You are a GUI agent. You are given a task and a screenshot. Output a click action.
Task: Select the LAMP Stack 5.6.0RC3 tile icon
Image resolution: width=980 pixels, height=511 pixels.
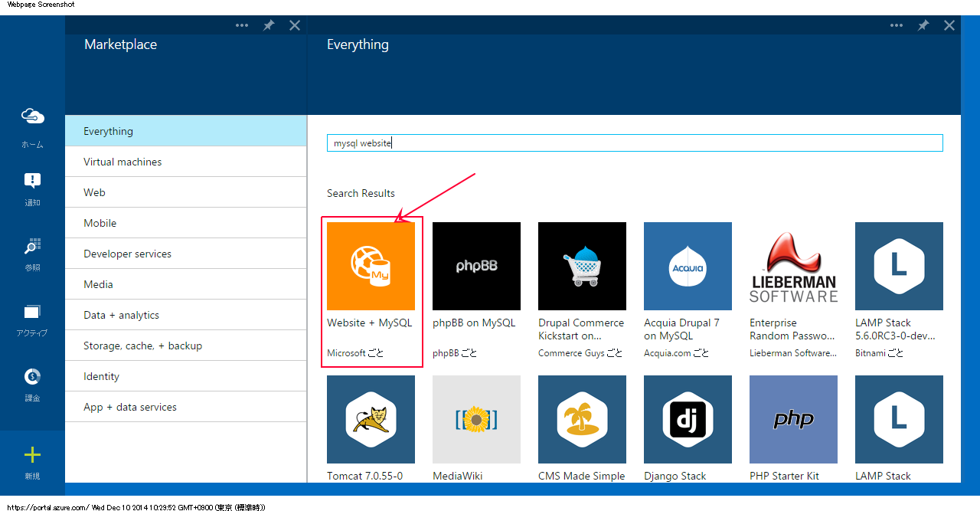point(899,266)
